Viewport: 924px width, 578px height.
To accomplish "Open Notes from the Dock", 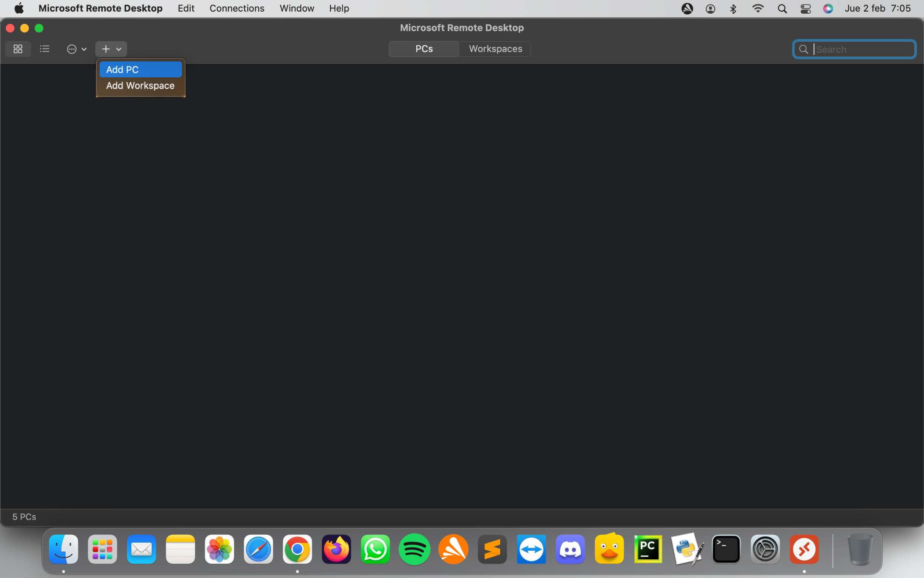I will coord(180,549).
